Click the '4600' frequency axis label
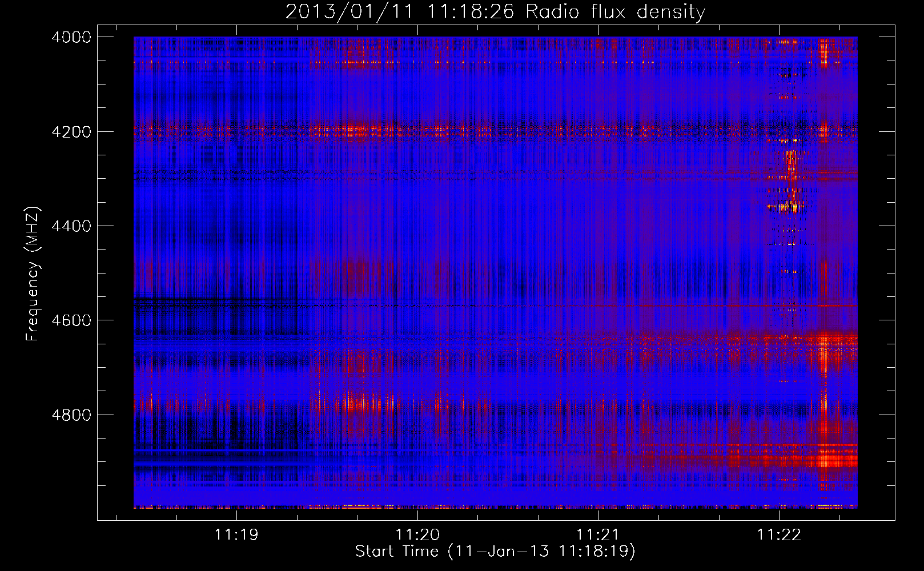Screen dimensions: 924x571 click(x=71, y=320)
